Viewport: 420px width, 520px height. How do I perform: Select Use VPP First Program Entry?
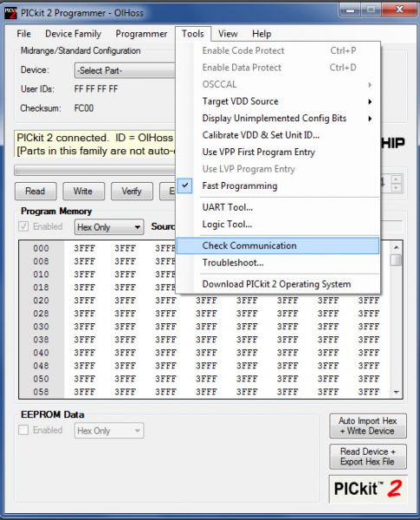click(278, 153)
